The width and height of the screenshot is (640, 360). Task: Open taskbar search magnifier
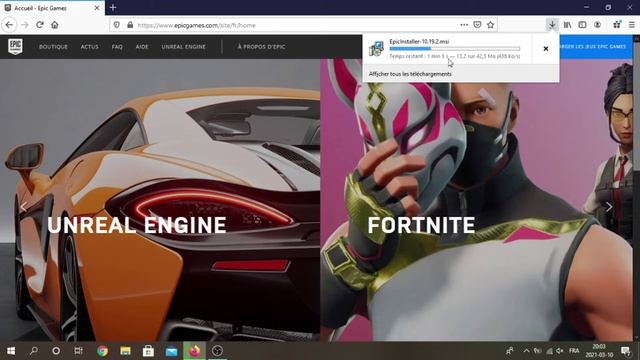point(34,351)
